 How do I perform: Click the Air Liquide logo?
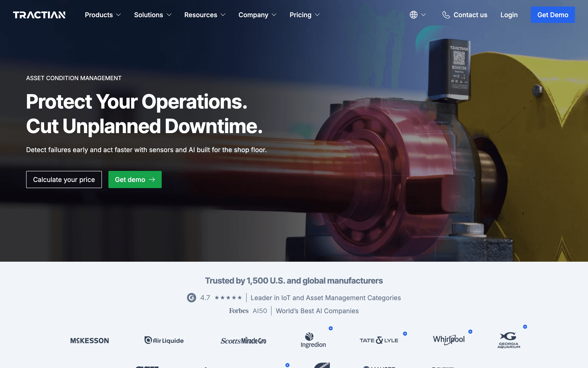pos(164,340)
